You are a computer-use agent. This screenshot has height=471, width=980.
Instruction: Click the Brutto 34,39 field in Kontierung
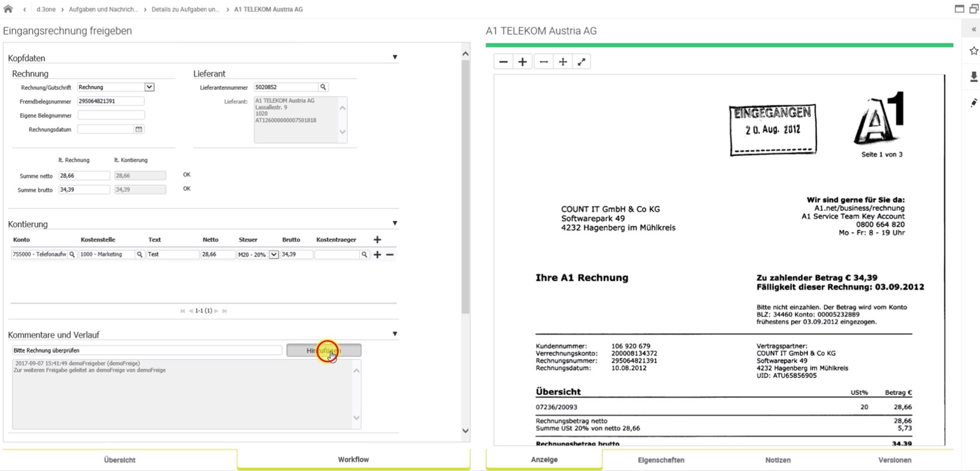297,255
